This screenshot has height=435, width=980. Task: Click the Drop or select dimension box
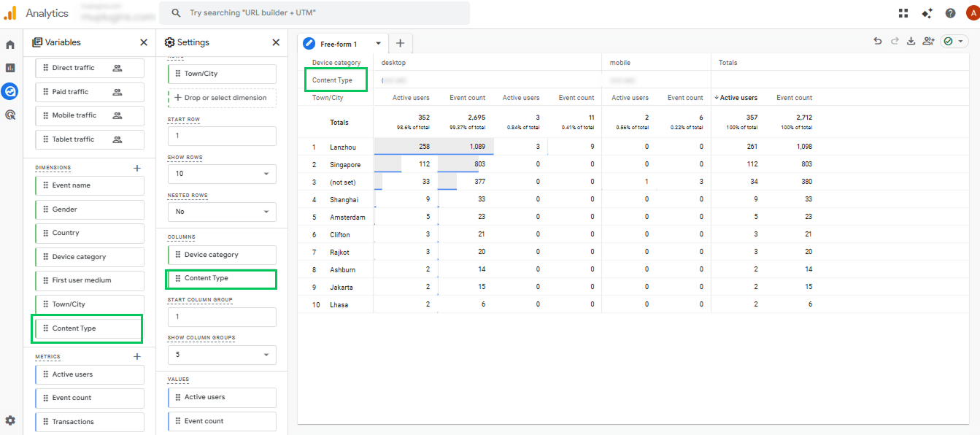coord(222,98)
